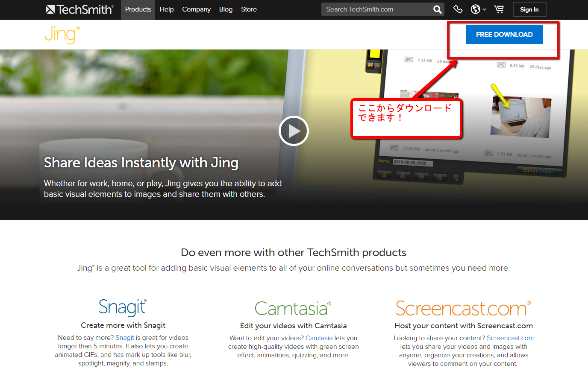The image size is (588, 368).
Task: Follow the Snagit link in description
Action: (125, 338)
